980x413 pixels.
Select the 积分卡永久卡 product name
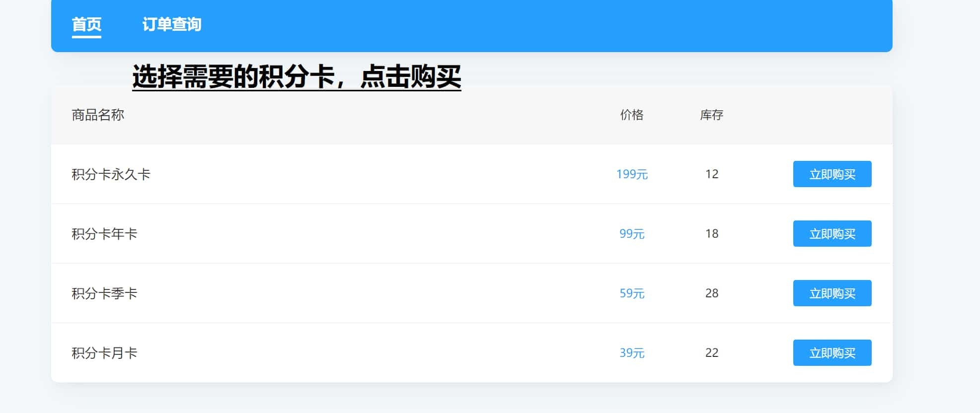[111, 174]
